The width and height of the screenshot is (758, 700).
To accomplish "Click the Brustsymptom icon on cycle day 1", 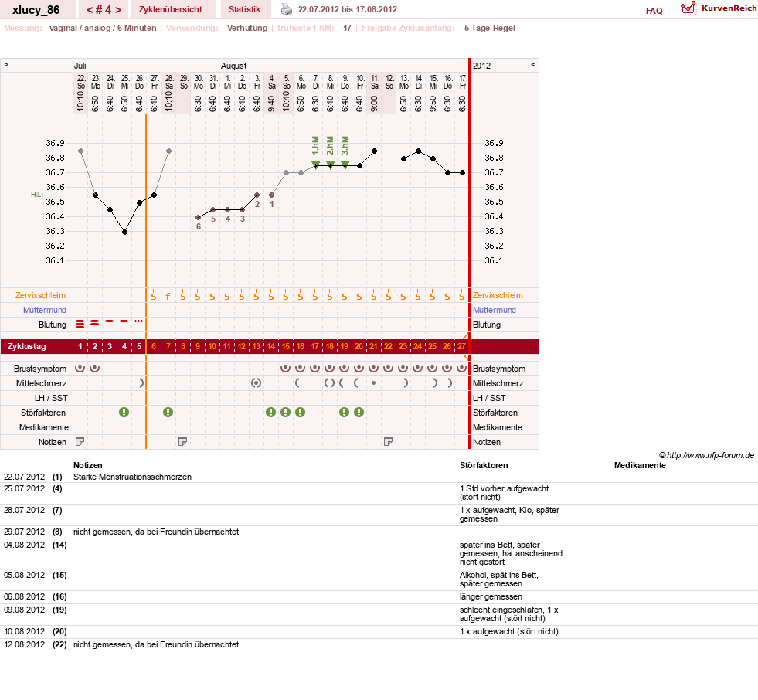I will 80,369.
